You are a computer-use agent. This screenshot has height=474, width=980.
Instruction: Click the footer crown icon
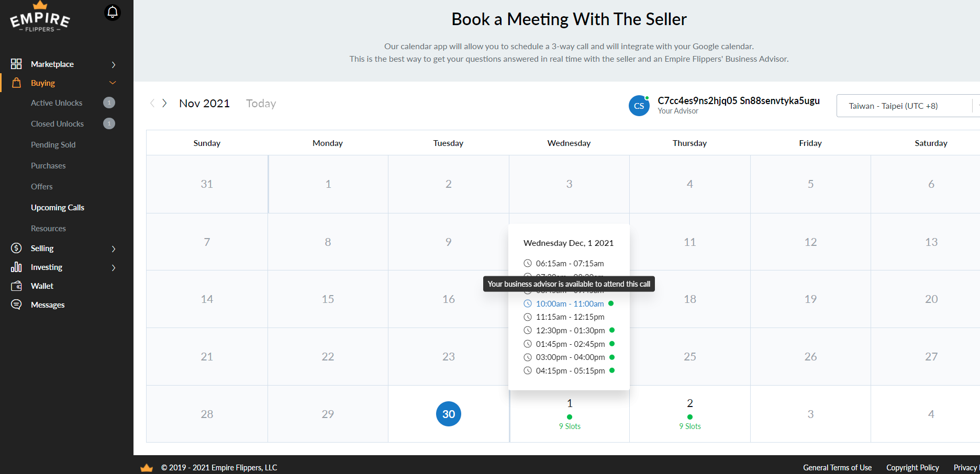[147, 468]
